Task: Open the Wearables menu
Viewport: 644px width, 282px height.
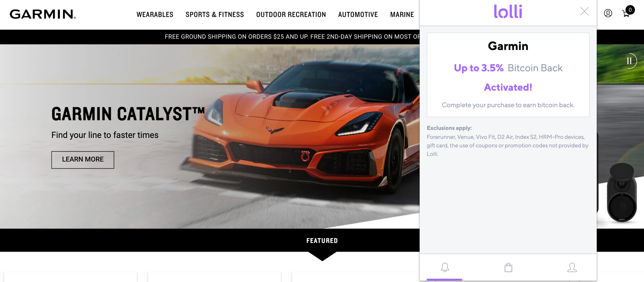Action: coord(155,15)
